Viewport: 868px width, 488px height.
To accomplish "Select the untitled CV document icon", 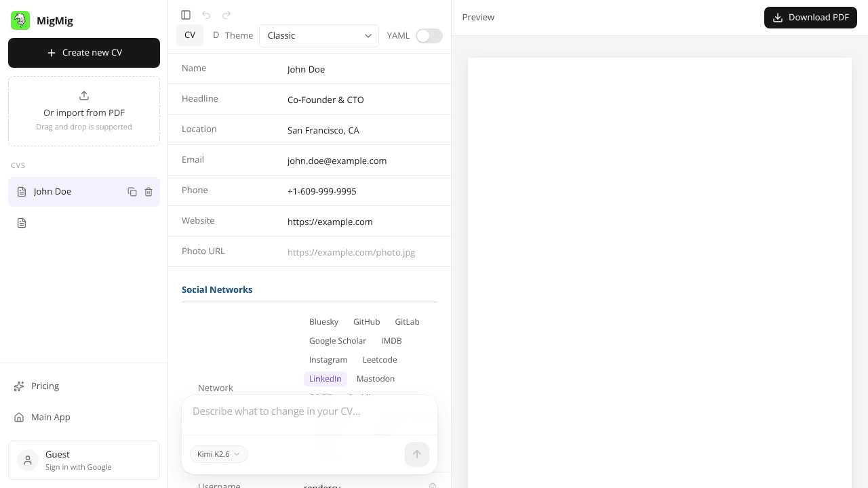I will click(x=22, y=223).
